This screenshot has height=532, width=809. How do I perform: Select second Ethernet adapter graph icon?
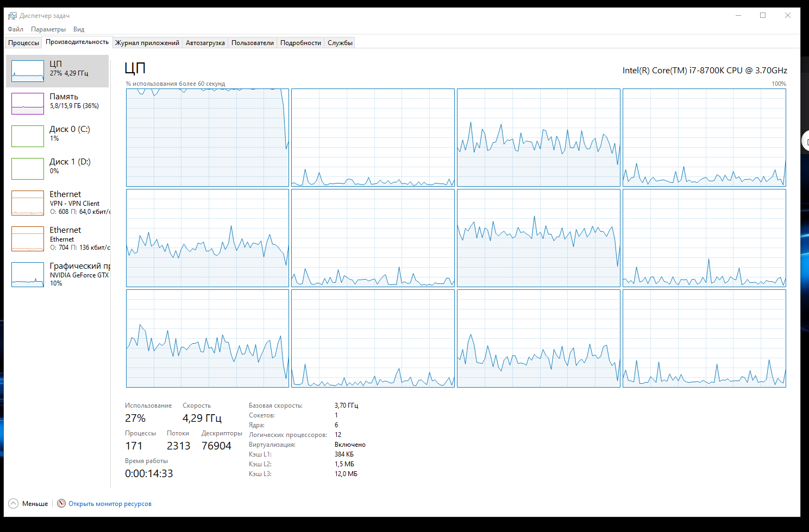coord(28,239)
